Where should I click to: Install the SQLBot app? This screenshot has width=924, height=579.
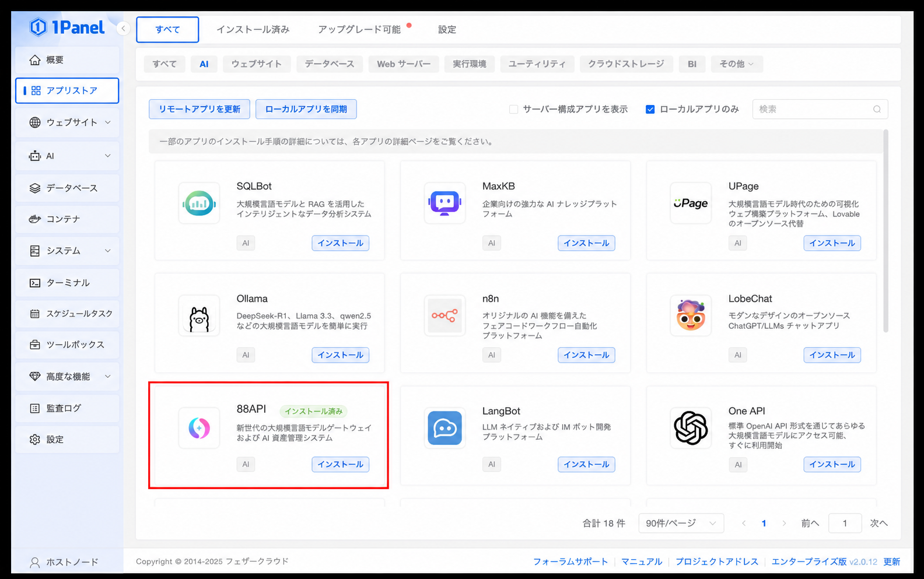(x=341, y=243)
